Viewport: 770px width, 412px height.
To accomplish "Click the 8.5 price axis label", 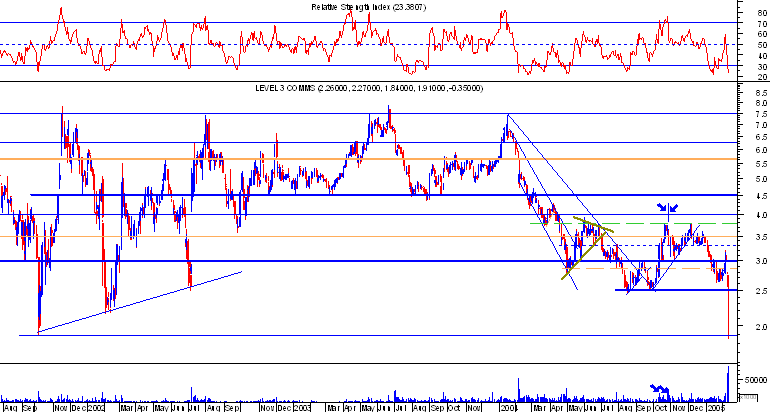I will pyautogui.click(x=762, y=93).
